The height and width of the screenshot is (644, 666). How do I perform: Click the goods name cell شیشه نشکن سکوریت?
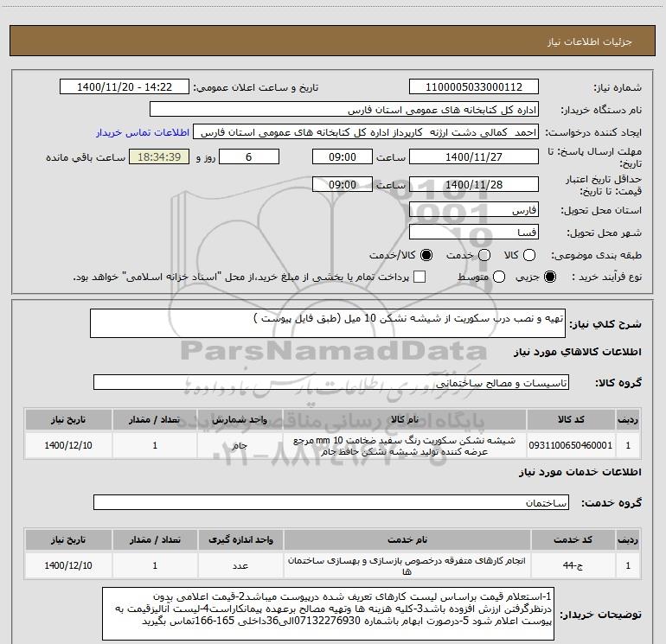405,445
